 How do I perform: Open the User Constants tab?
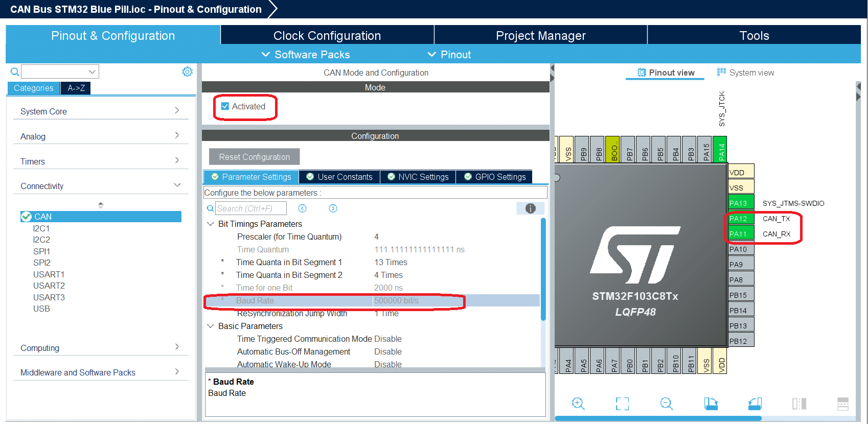(x=339, y=177)
